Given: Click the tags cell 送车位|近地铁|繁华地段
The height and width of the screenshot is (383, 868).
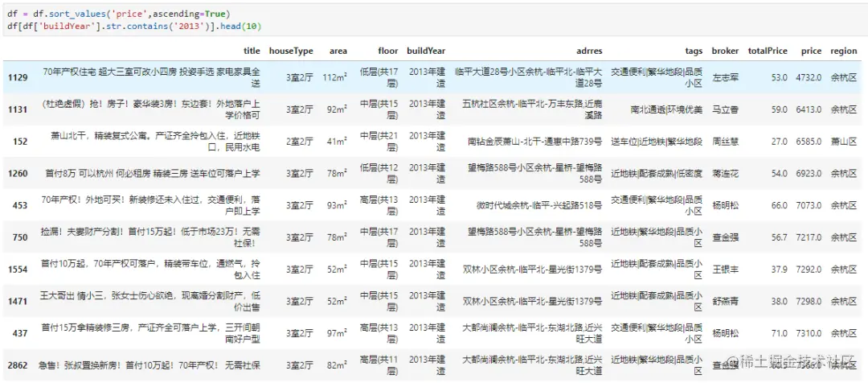Looking at the screenshot, I should (657, 142).
